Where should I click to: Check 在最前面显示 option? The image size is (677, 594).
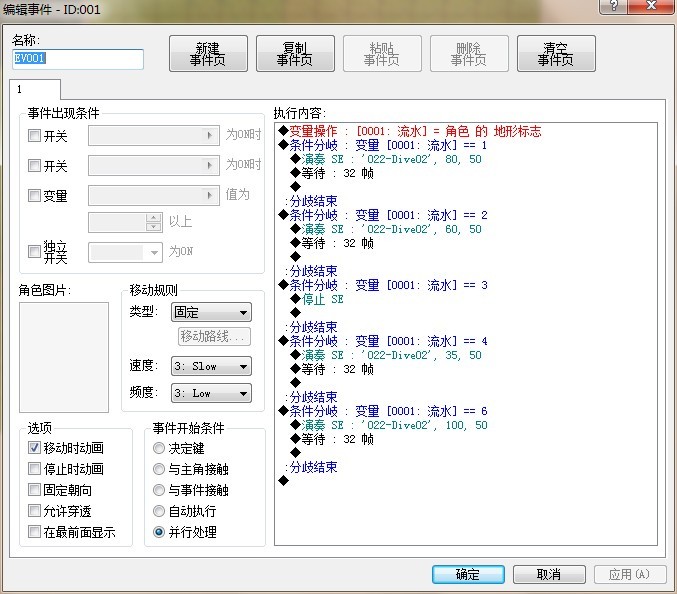point(34,531)
